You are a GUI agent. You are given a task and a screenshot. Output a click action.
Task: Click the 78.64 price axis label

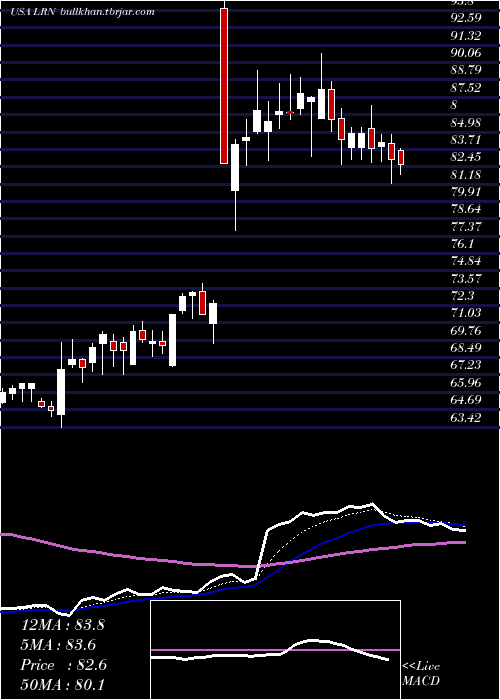(x=467, y=209)
